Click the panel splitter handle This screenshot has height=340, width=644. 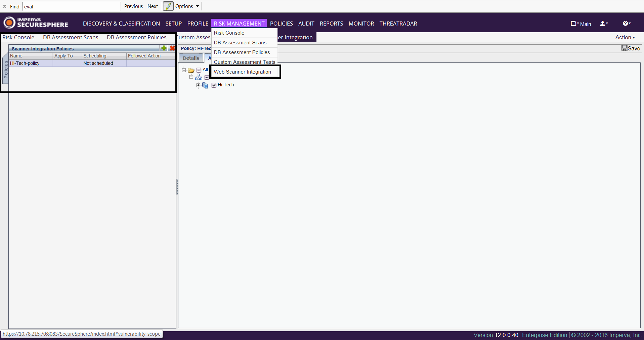177,187
